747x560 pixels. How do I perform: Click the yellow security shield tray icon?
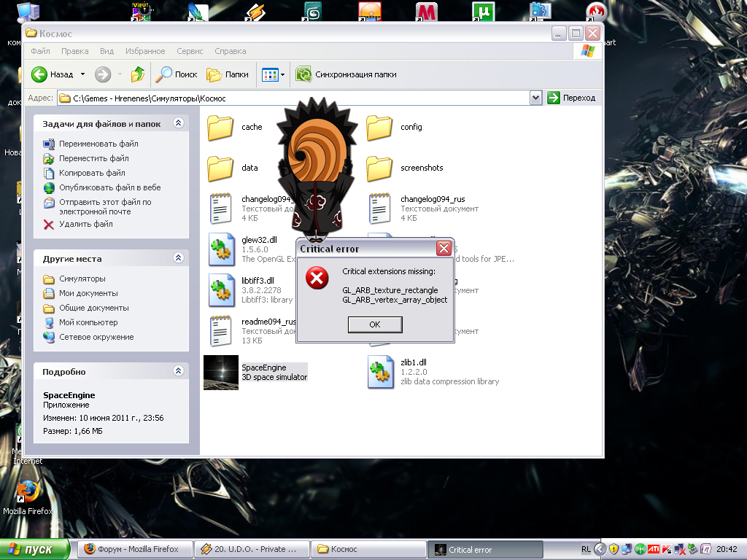coord(614,549)
